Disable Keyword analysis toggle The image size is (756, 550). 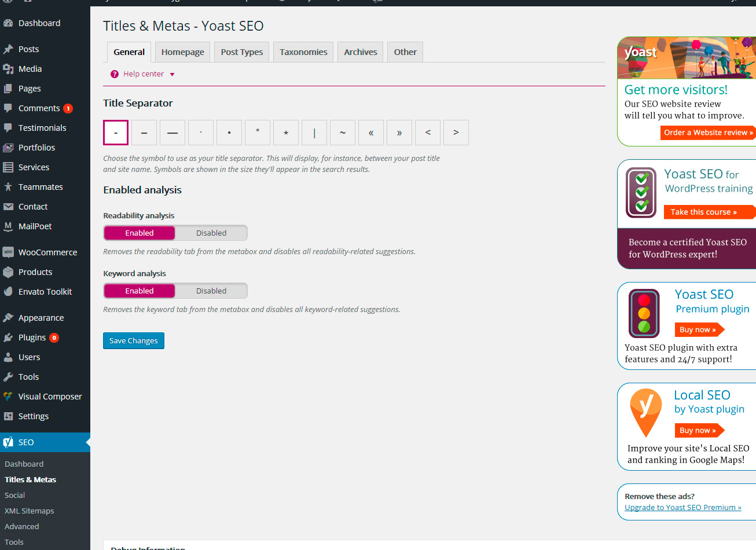coord(211,291)
